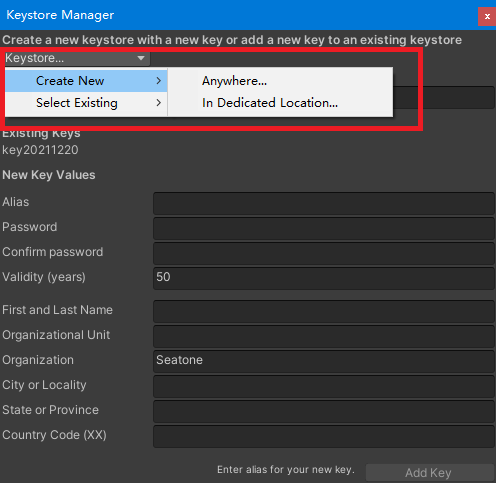496x483 pixels.
Task: Open the Keystore... dropdown
Action: 77,58
